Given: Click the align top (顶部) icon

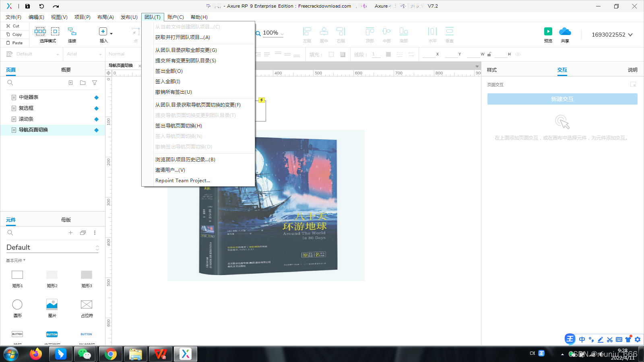Looking at the screenshot, I should tap(370, 31).
